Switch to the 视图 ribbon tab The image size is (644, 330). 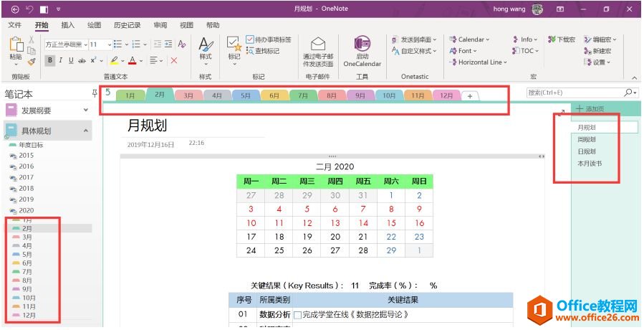(186, 25)
